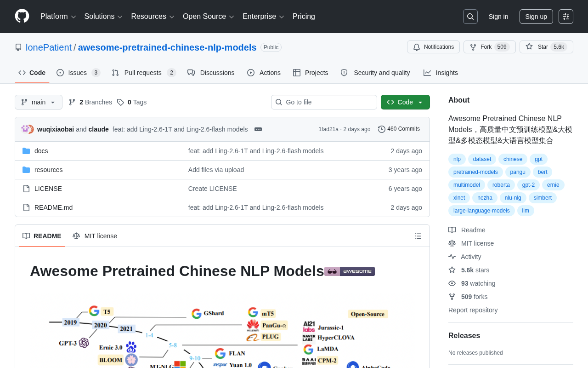
Task: Click the Sign up button
Action: pyautogui.click(x=536, y=17)
